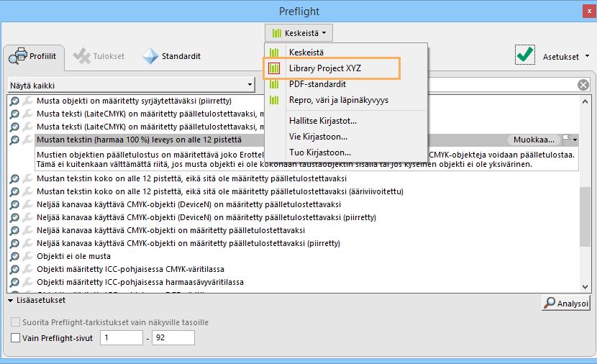597x364 pixels.
Task: Enable "Vain Preflight-sivut" checkbox
Action: pyautogui.click(x=15, y=337)
